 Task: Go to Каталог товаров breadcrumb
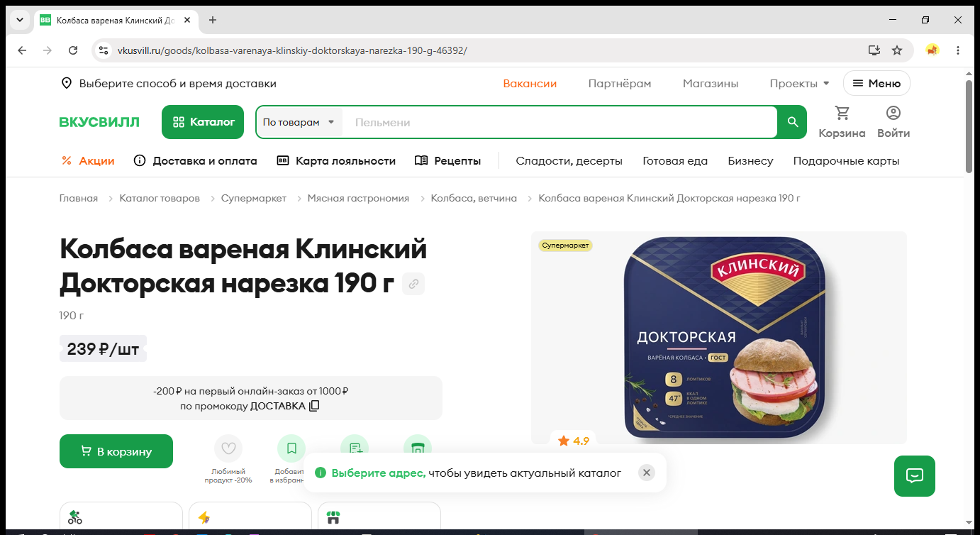point(160,198)
